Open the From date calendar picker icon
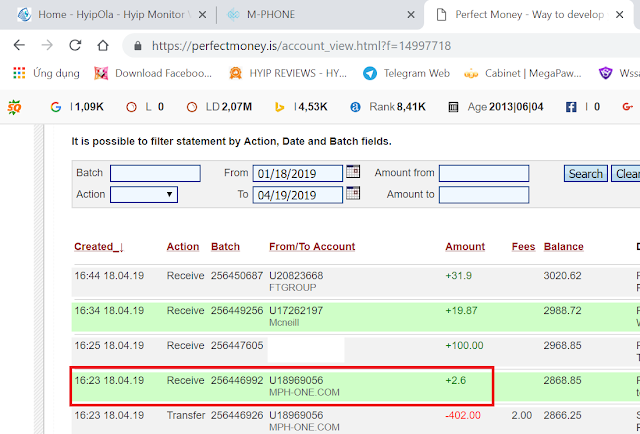 (x=353, y=171)
